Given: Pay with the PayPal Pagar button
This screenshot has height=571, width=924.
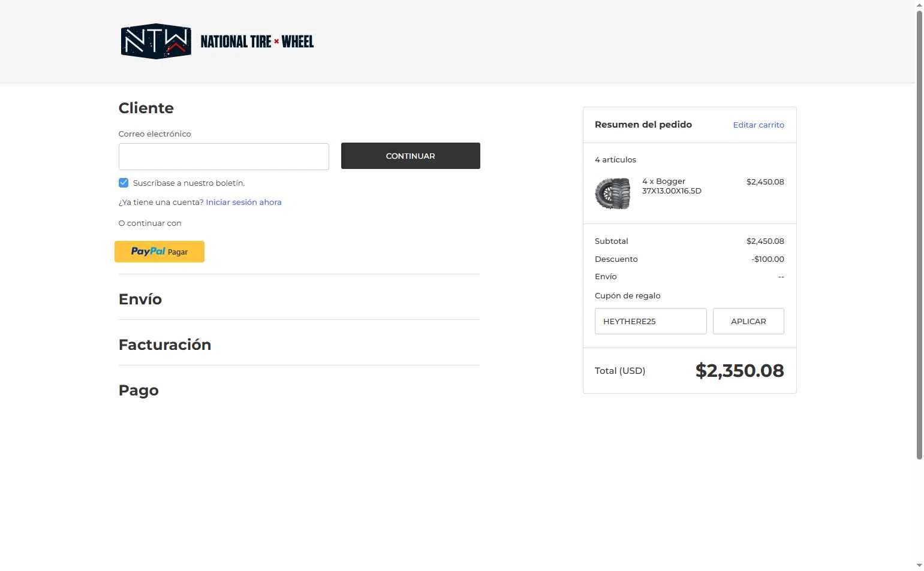Looking at the screenshot, I should (159, 252).
